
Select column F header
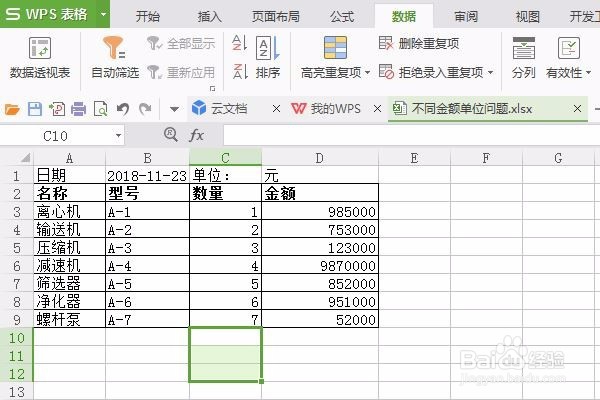click(486, 158)
